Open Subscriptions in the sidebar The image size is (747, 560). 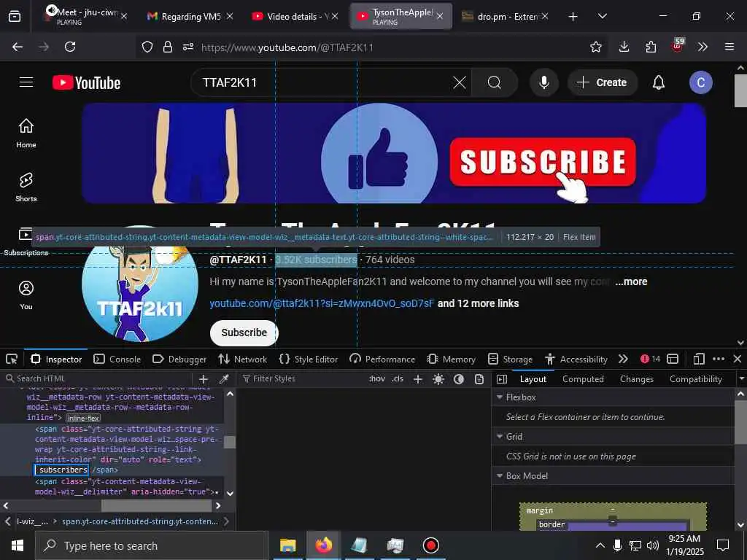pyautogui.click(x=26, y=242)
